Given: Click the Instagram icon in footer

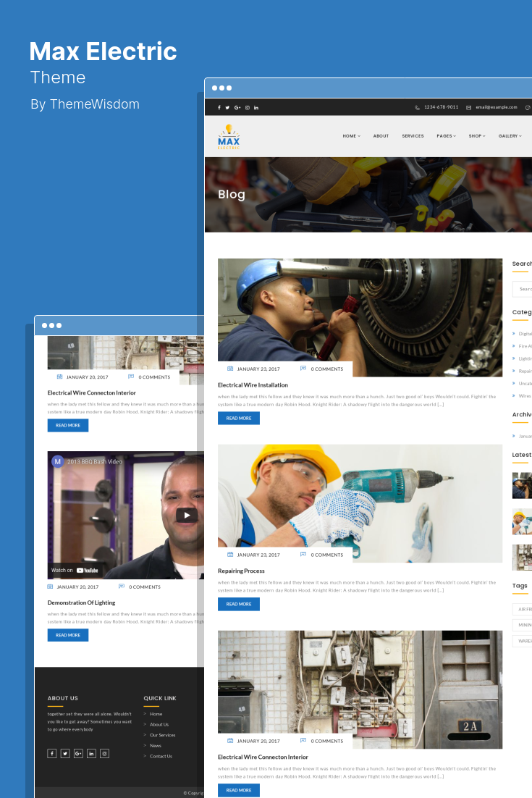Looking at the screenshot, I should tap(105, 754).
